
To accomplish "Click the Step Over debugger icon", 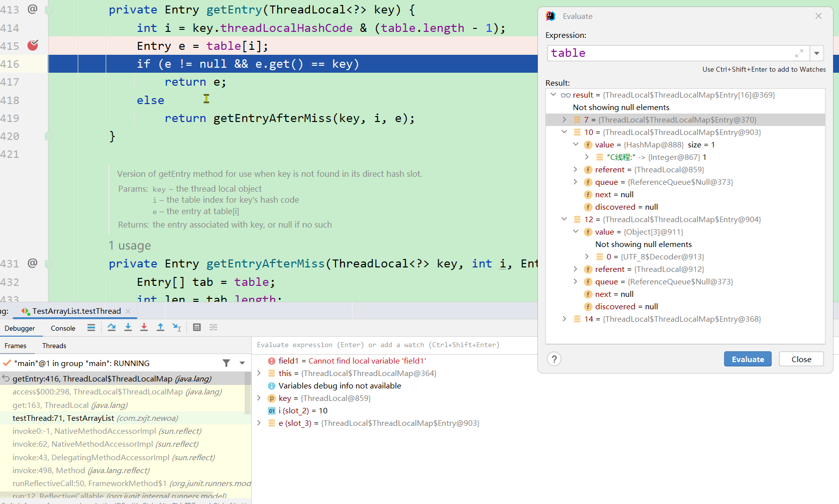I will pyautogui.click(x=112, y=327).
